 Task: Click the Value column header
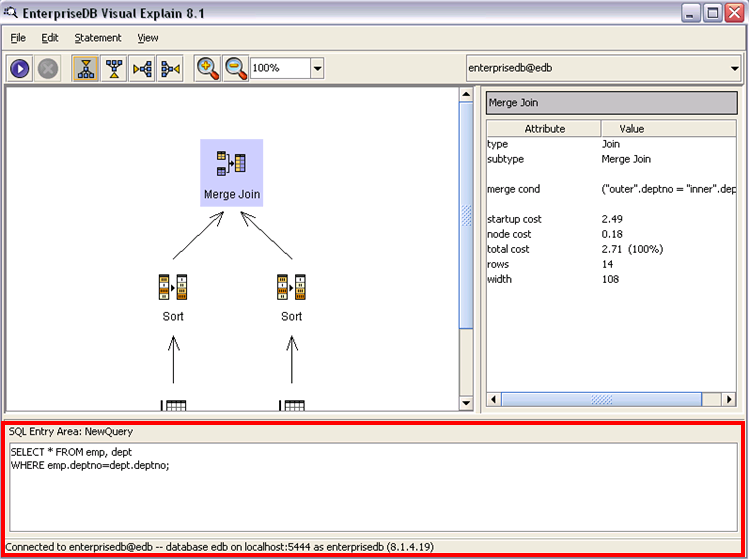click(x=669, y=129)
